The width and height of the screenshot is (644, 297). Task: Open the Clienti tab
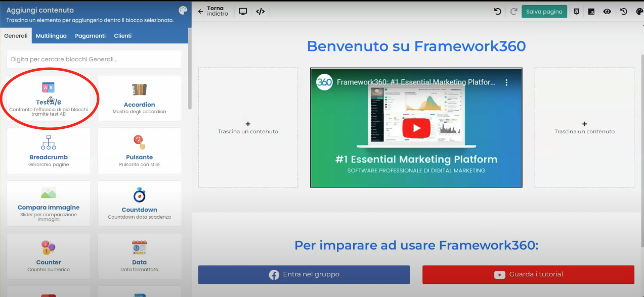point(123,36)
